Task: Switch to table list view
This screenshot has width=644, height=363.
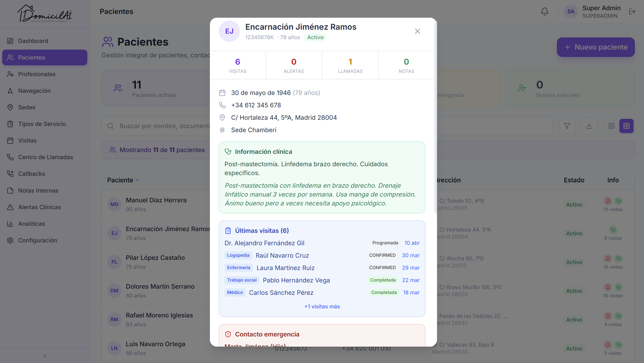Action: [x=626, y=126]
